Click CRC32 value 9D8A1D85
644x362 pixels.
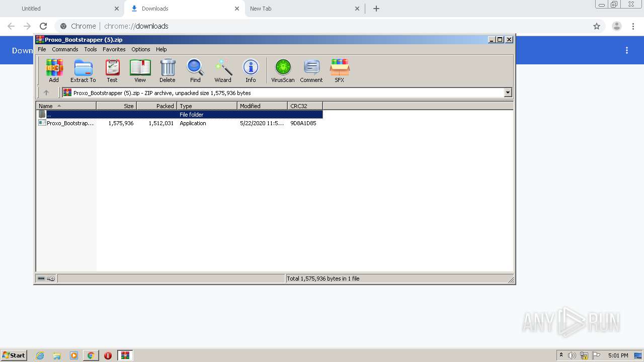click(x=303, y=123)
